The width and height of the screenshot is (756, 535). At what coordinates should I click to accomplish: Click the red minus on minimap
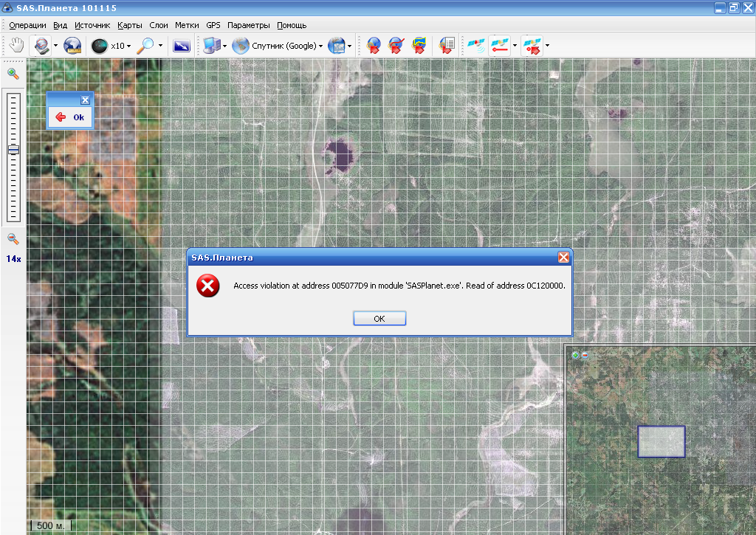(585, 356)
